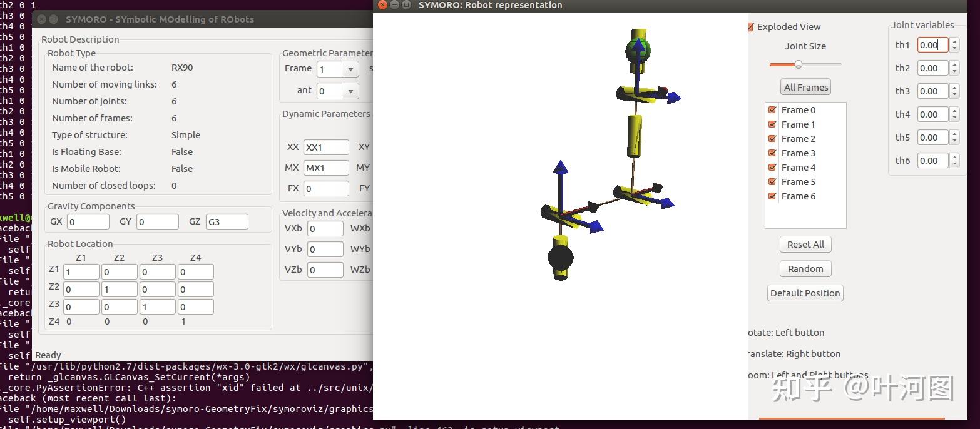Screen dimensions: 980x429
Task: Adjust the Joint Size slider
Action: point(799,64)
